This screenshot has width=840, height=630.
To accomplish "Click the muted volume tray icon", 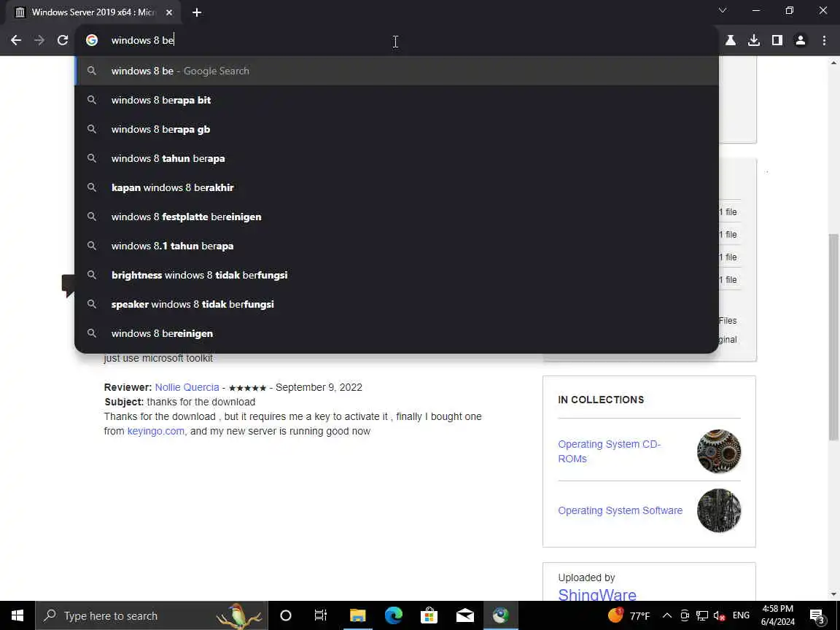I will tap(720, 615).
